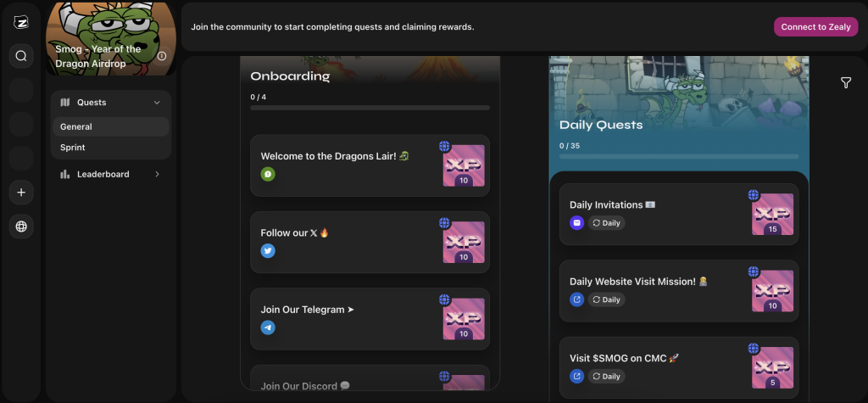Click the plus add community icon

[x=21, y=193]
